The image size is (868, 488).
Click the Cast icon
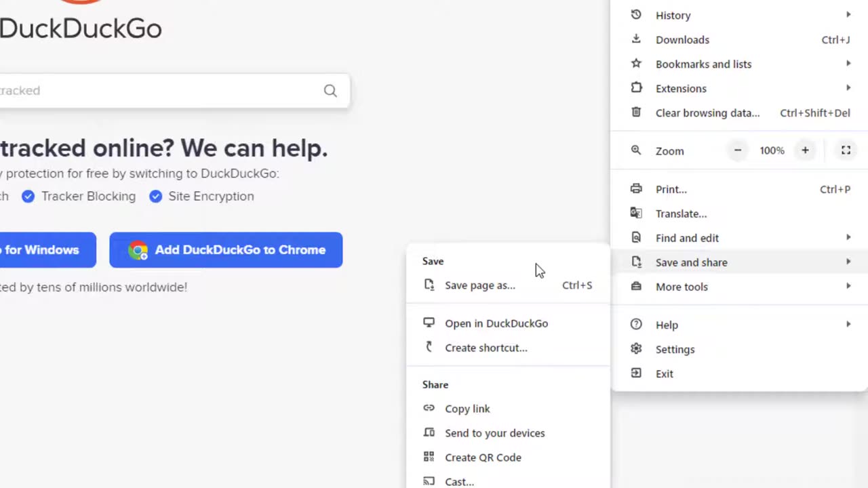429,482
